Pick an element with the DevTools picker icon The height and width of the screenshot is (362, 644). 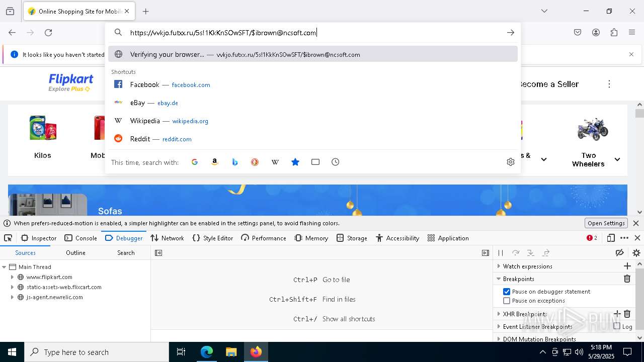pos(8,238)
